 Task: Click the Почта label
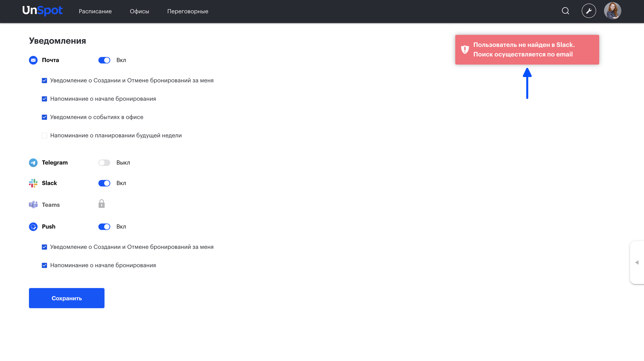[x=50, y=60]
